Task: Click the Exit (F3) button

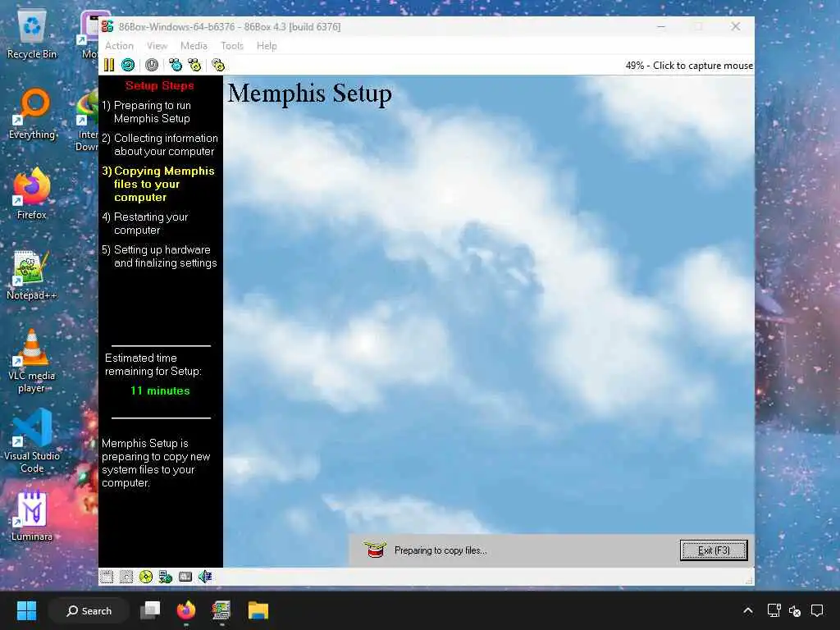Action: (x=714, y=550)
